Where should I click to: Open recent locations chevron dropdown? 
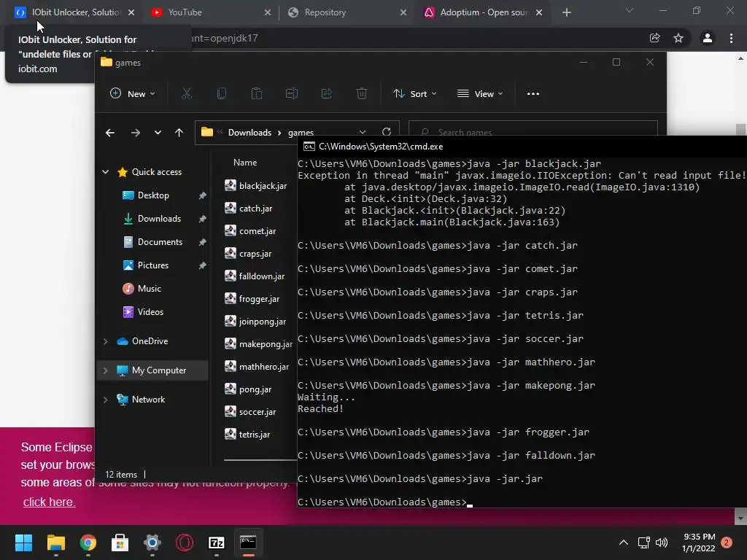tap(158, 133)
